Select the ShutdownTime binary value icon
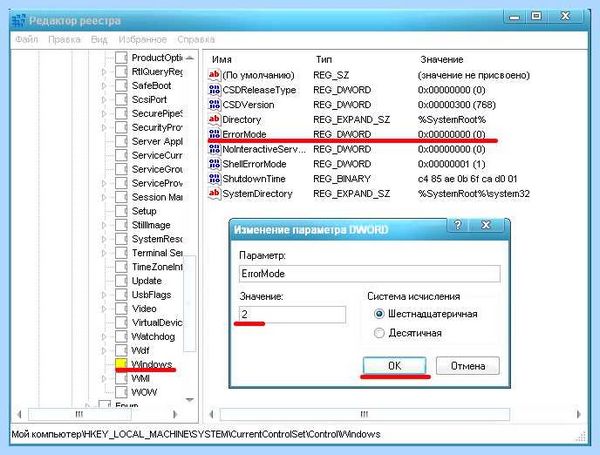The height and width of the screenshot is (455, 600). point(214,179)
